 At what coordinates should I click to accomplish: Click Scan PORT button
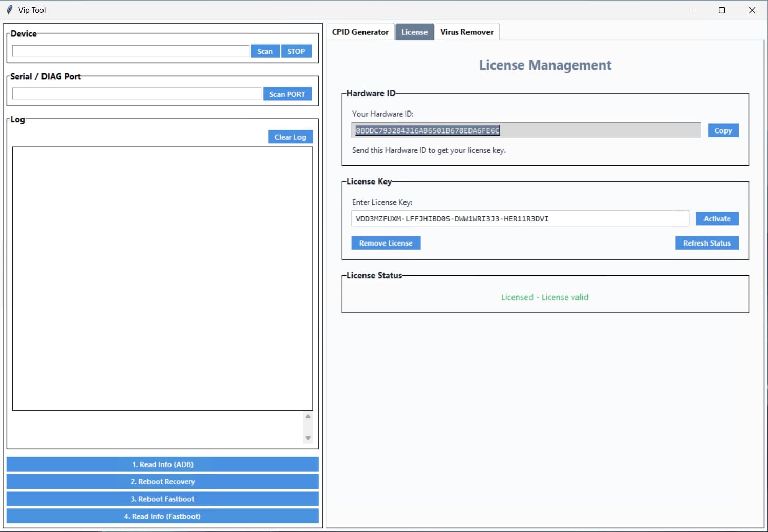point(287,94)
